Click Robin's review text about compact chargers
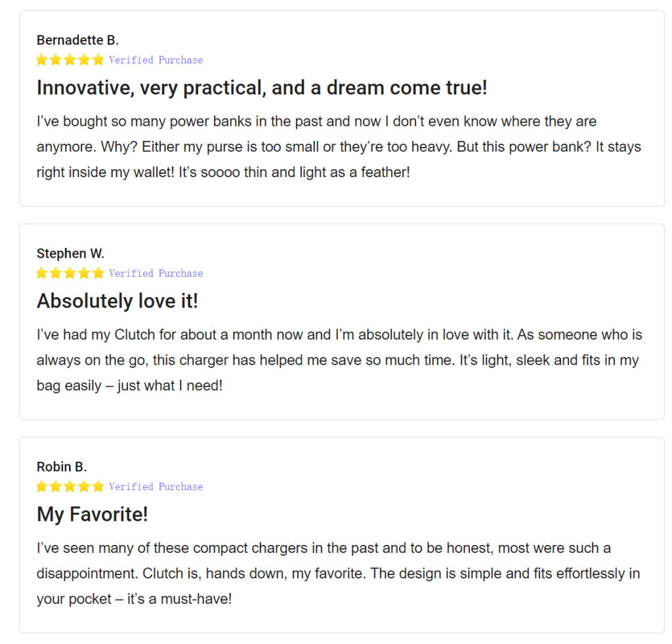 pos(338,573)
